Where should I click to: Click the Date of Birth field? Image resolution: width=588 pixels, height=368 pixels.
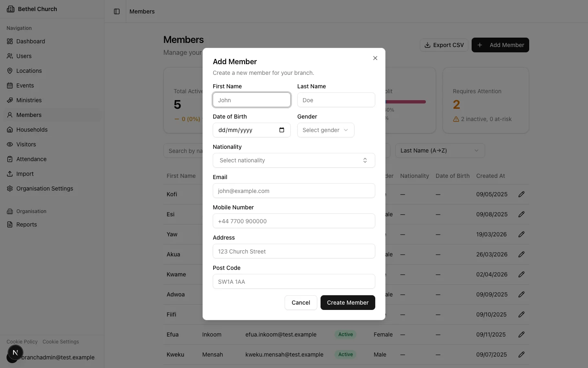252,130
